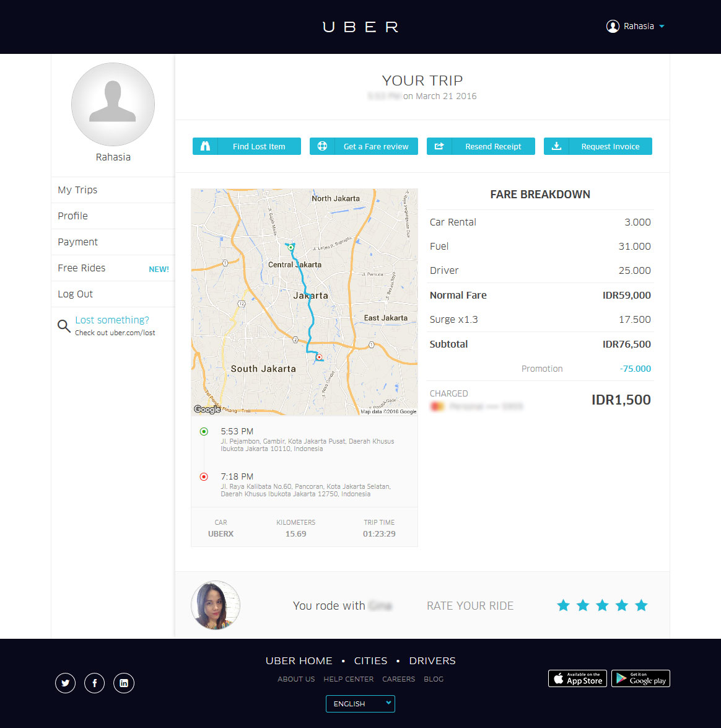Open Uber's LinkedIn page icon
721x728 pixels.
[124, 683]
